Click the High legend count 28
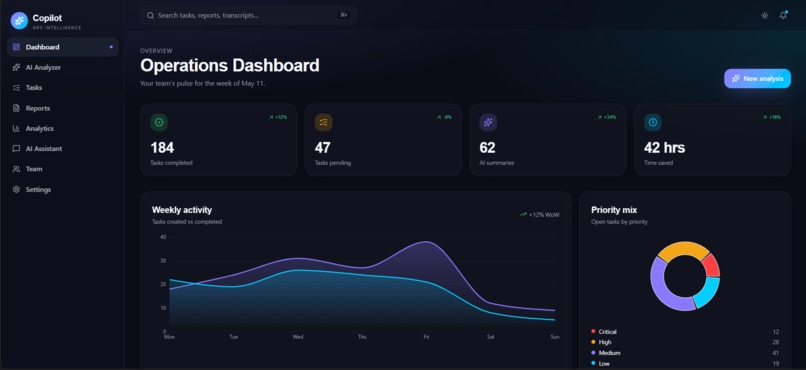Image resolution: width=806 pixels, height=370 pixels. (776, 342)
